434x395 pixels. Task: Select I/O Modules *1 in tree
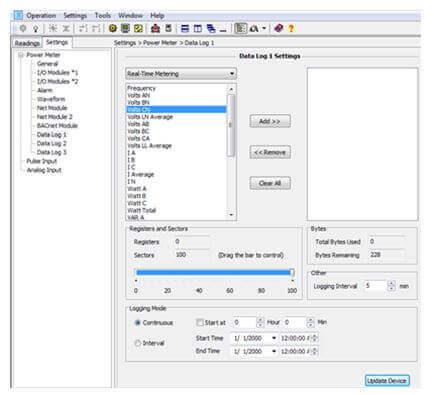pos(57,73)
